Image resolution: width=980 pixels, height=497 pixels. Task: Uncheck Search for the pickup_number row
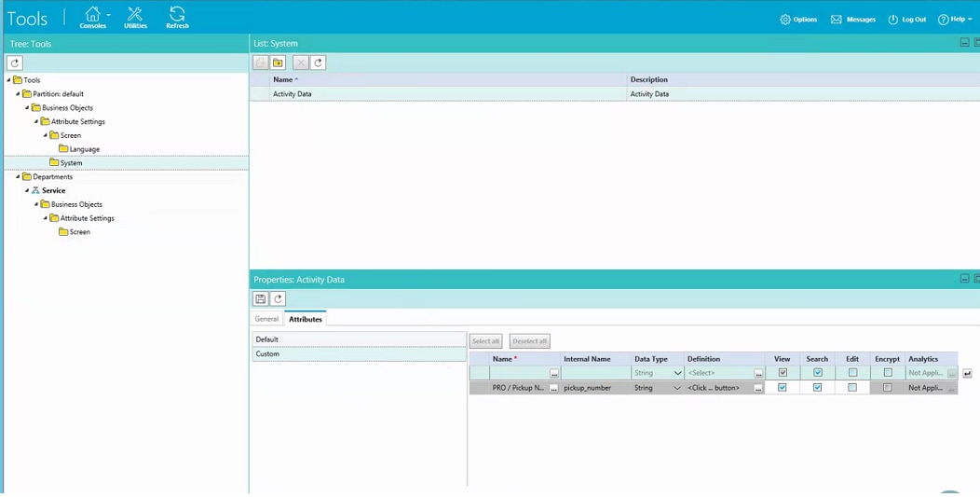pyautogui.click(x=817, y=388)
